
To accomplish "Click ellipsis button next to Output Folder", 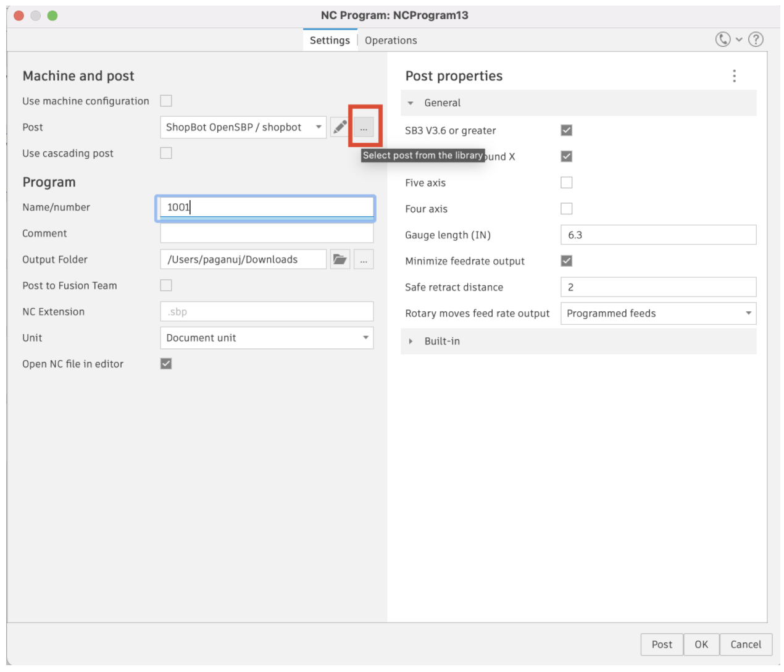I will [x=364, y=260].
